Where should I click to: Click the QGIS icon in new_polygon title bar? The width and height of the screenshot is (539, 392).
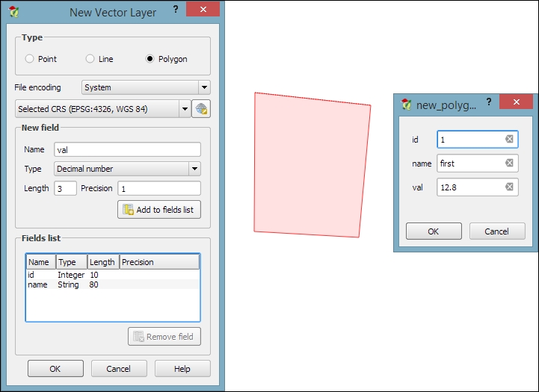pos(407,105)
